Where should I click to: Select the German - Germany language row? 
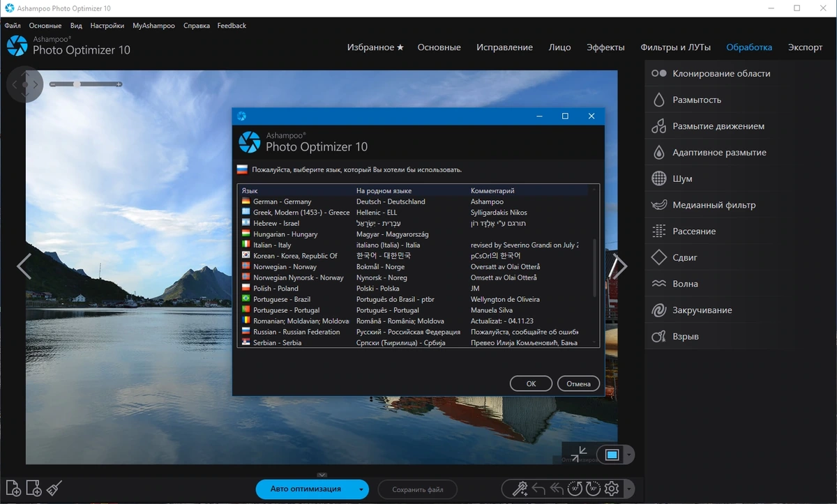(x=415, y=201)
